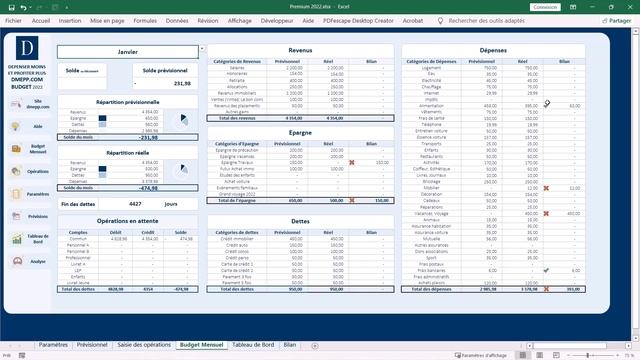Switch to the Saisie des opérations sheet tab
The width and height of the screenshot is (640, 360).
(x=144, y=345)
